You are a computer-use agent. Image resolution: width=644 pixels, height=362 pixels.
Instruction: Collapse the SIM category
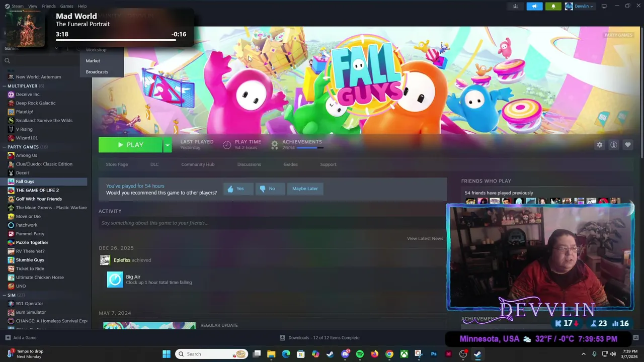pyautogui.click(x=4, y=295)
